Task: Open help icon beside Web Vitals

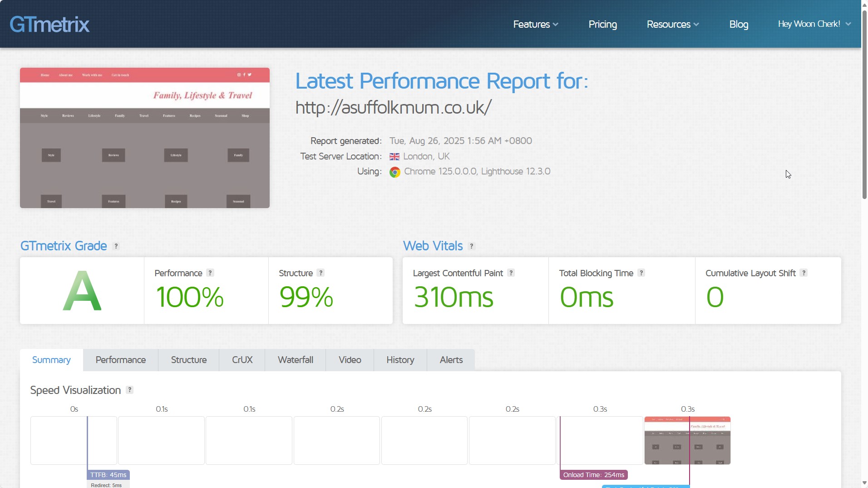Action: 472,246
